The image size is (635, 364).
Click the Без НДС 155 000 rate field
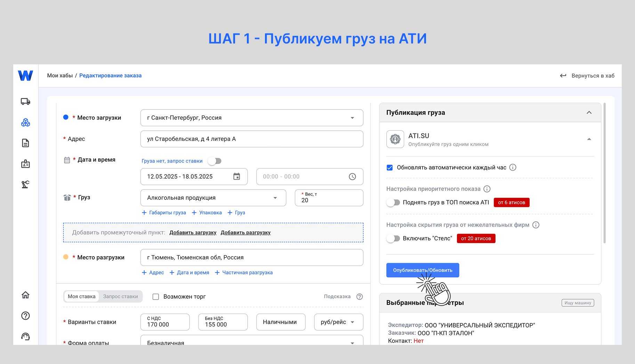tap(223, 322)
